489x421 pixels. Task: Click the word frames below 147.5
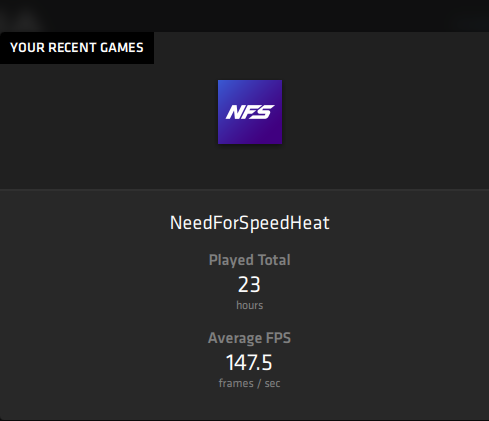click(x=236, y=383)
